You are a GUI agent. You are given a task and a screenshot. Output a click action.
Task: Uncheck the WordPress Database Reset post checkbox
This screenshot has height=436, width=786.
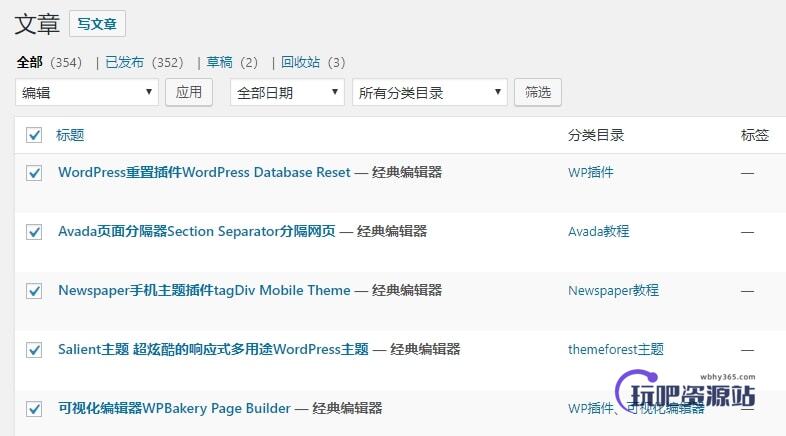pyautogui.click(x=34, y=173)
